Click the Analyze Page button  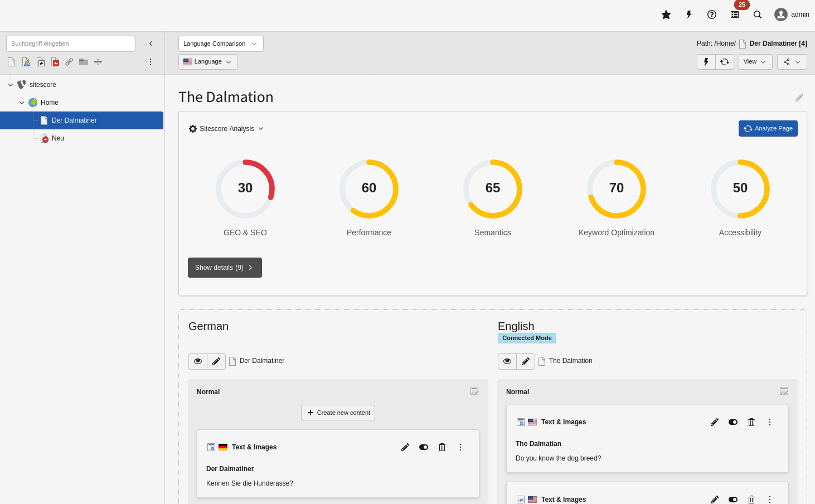click(x=768, y=128)
